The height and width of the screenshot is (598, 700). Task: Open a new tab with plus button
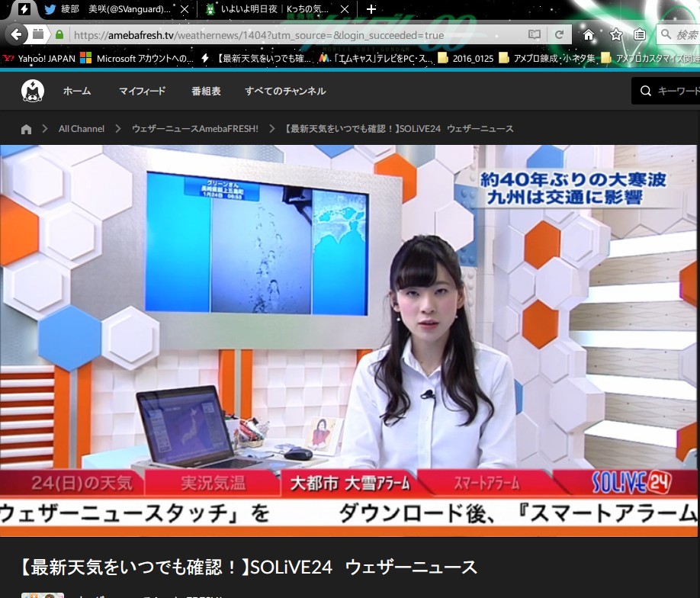(371, 9)
